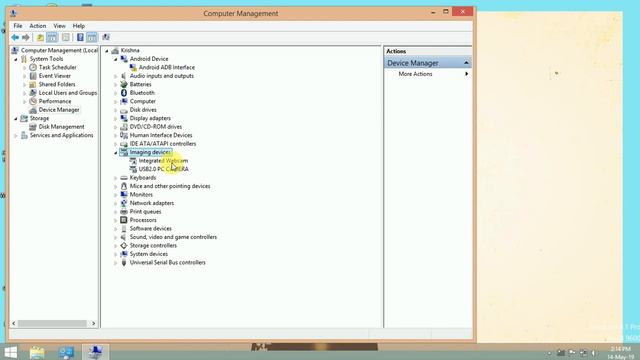Click the Scan for hardware changes icon
Image resolution: width=640 pixels, height=360 pixels.
tap(106, 38)
